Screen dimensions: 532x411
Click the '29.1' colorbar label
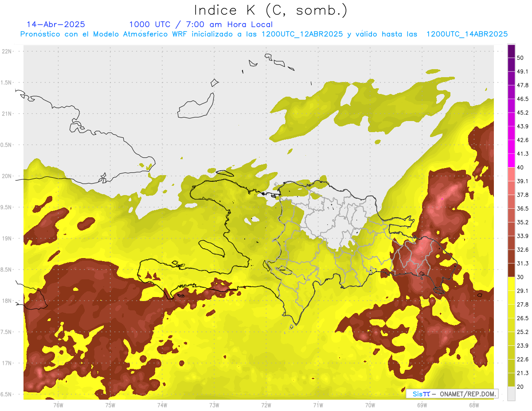tap(522, 291)
